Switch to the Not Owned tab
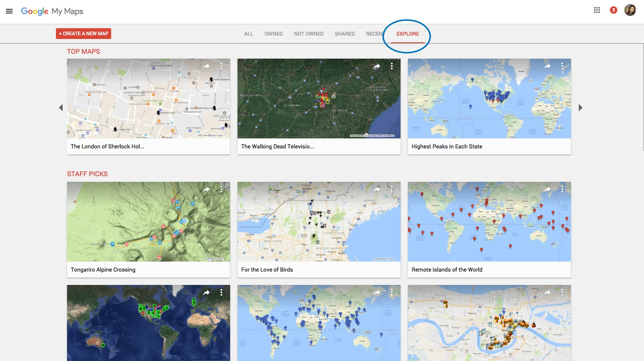The width and height of the screenshot is (644, 361). pos(309,34)
